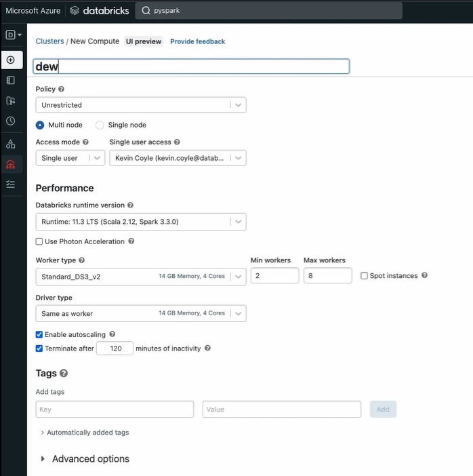The width and height of the screenshot is (473, 476).
Task: Show help for Policy
Action: [x=61, y=89]
